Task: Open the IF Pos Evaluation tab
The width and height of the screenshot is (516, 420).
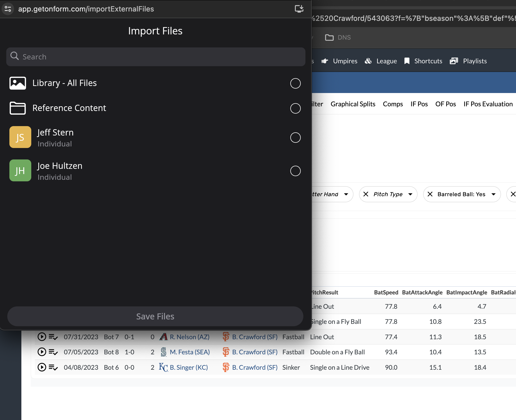Action: coord(488,104)
